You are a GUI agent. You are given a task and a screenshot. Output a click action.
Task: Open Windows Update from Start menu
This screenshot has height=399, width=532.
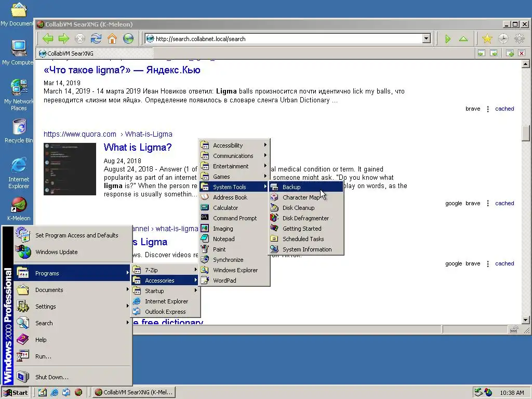(73, 252)
